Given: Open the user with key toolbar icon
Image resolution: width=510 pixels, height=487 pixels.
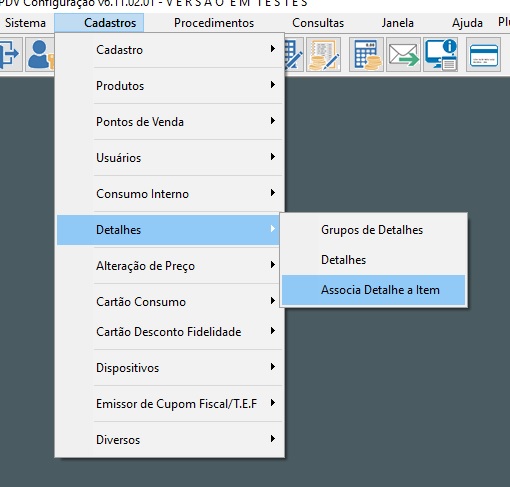Looking at the screenshot, I should 40,55.
